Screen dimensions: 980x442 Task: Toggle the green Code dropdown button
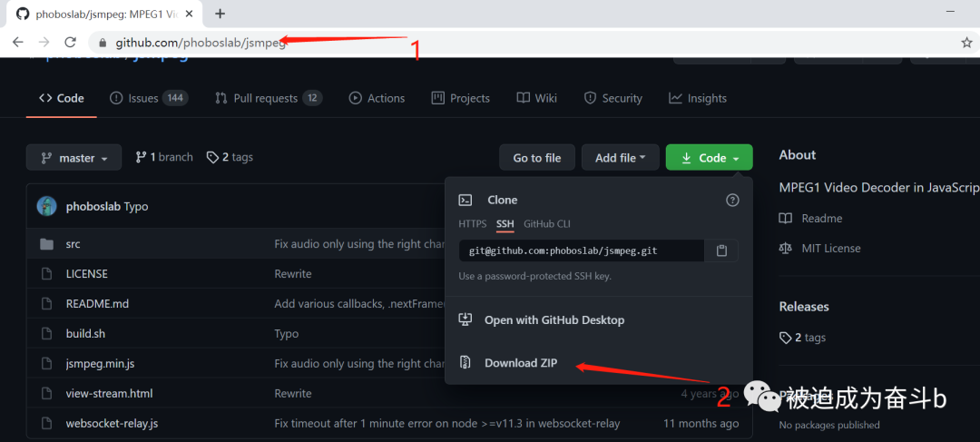[x=710, y=158]
